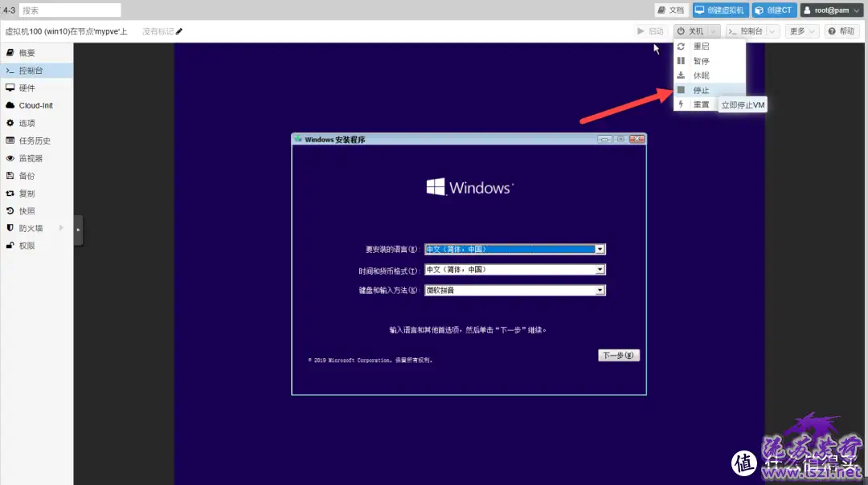Click the 关机 shutdown button
This screenshot has height=485, width=868.
tap(690, 31)
